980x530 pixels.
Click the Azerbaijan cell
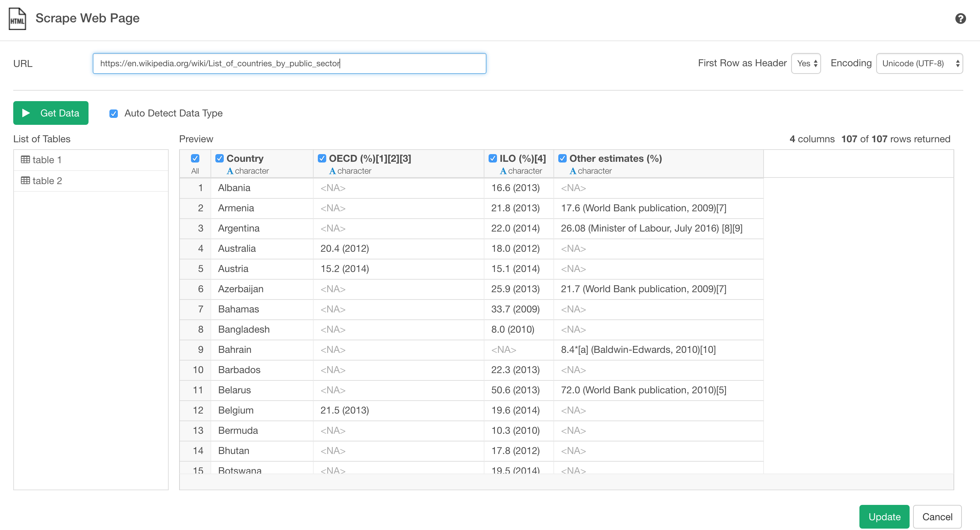click(x=262, y=289)
